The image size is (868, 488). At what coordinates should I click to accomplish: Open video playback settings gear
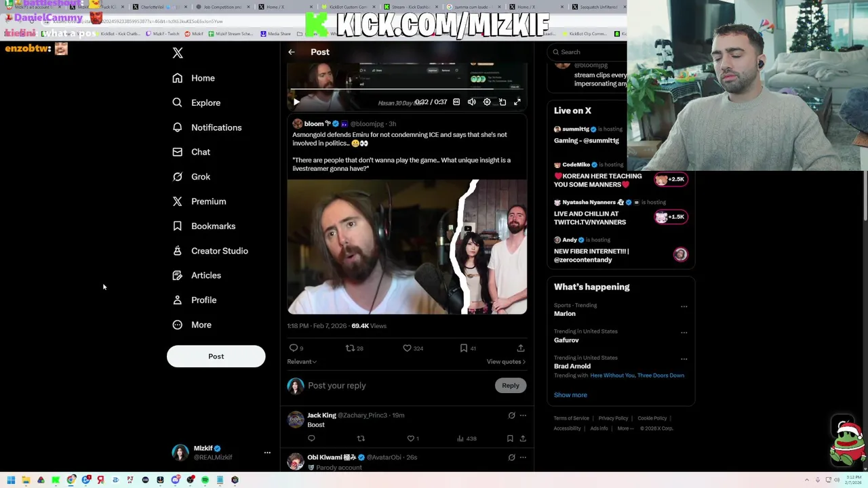(487, 102)
